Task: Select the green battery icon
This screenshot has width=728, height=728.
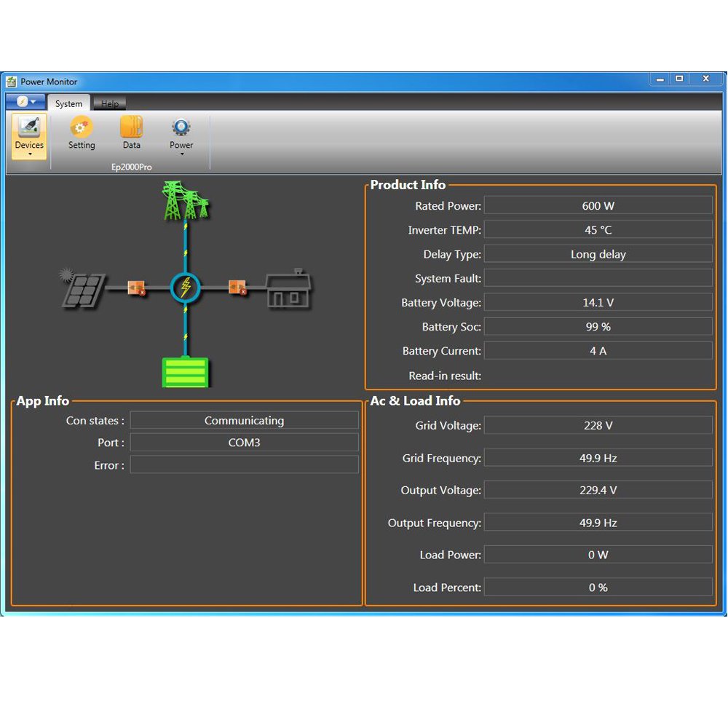Action: tap(185, 372)
